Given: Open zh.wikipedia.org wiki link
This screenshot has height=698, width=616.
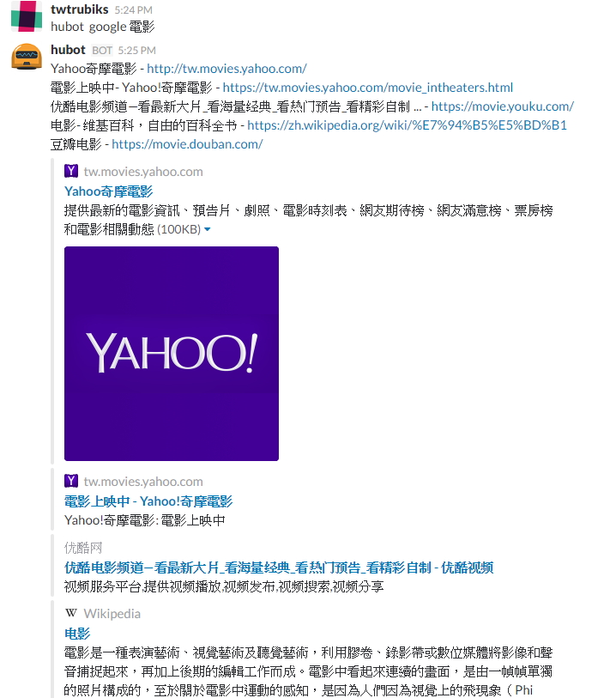Looking at the screenshot, I should point(407,125).
